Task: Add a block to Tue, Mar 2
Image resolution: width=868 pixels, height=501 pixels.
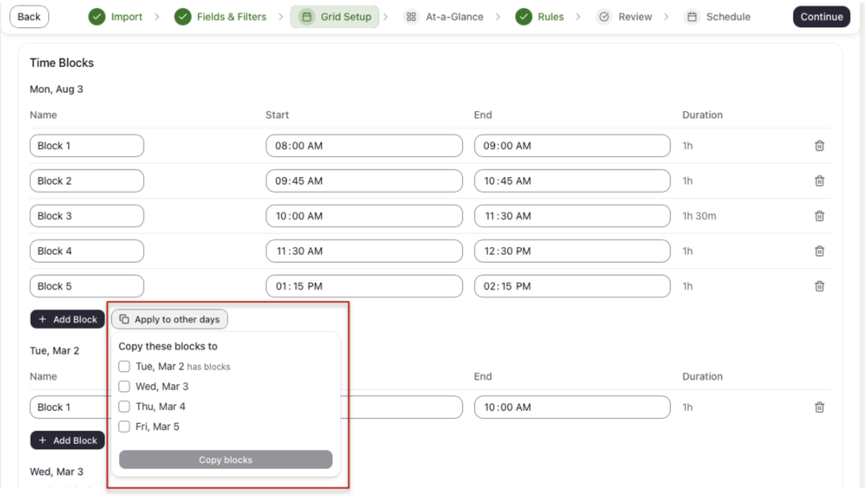Action: (x=67, y=440)
